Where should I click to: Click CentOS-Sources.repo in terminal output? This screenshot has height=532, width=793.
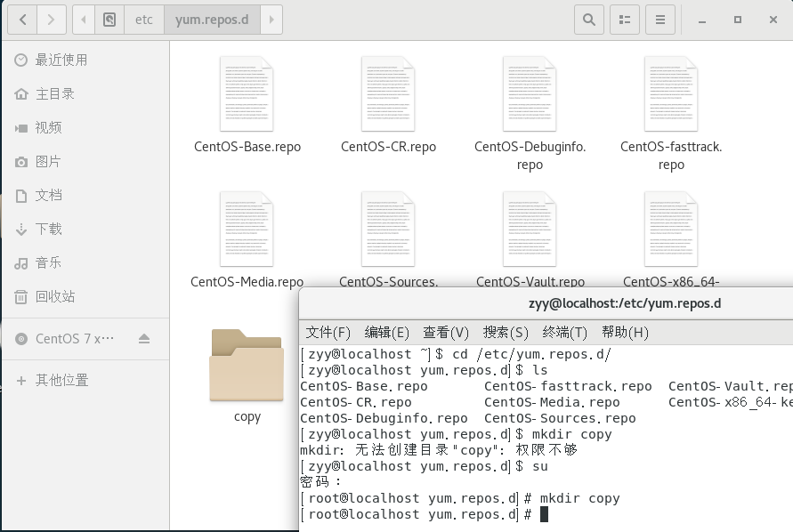(561, 419)
